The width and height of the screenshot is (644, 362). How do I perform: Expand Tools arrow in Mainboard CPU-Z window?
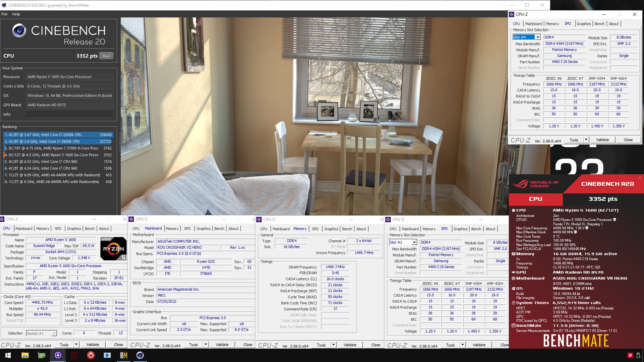coord(206,345)
